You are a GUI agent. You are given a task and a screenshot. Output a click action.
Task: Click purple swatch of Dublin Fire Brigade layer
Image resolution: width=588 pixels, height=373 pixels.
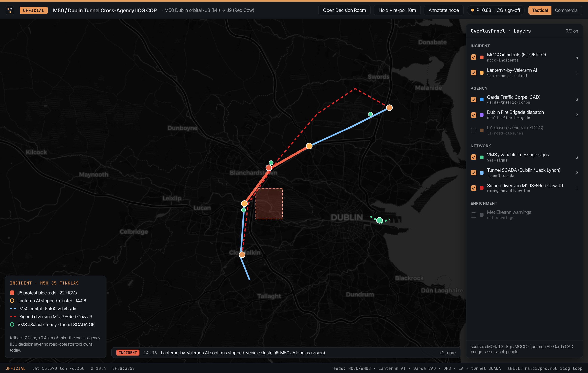[x=482, y=115]
